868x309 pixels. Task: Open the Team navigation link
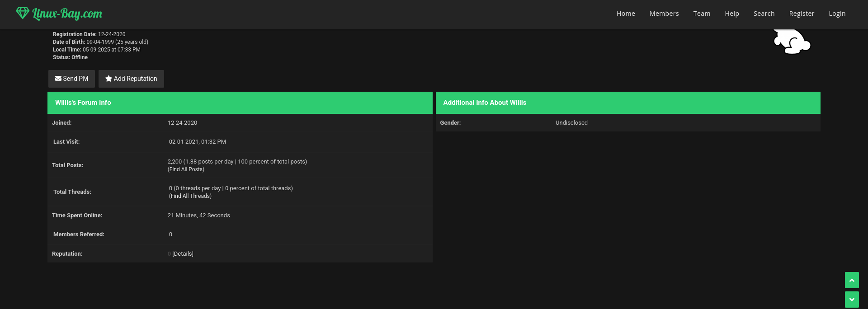click(702, 14)
